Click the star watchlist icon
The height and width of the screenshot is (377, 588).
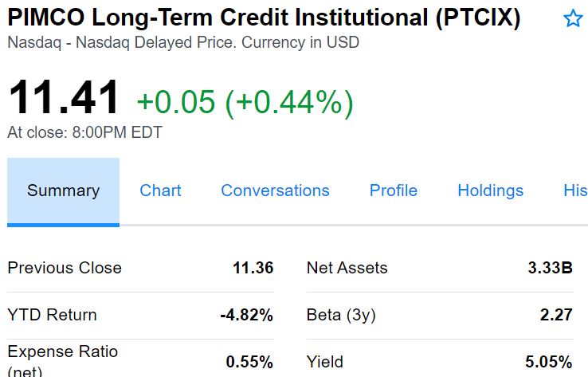(573, 19)
